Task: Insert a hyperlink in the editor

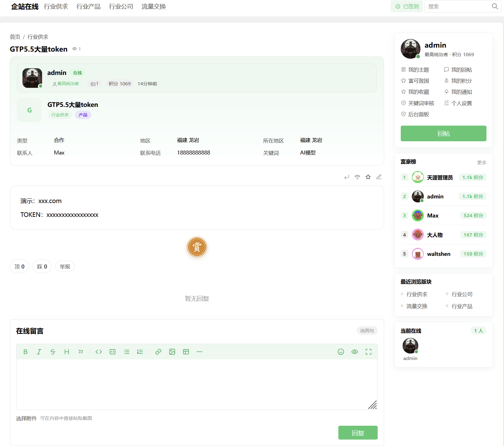Action: [x=158, y=352]
